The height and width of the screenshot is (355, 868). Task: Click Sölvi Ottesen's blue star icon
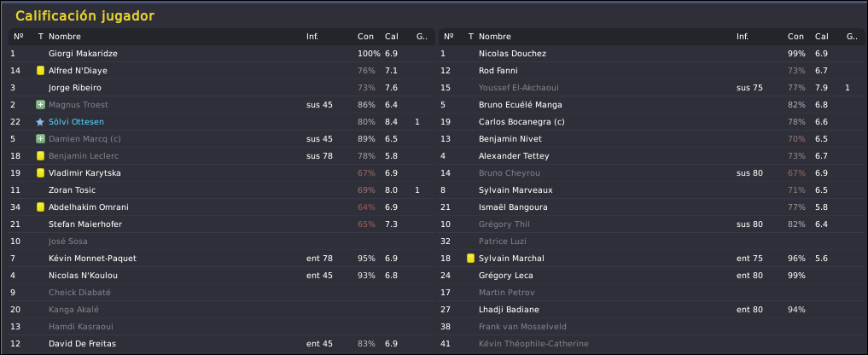click(40, 122)
